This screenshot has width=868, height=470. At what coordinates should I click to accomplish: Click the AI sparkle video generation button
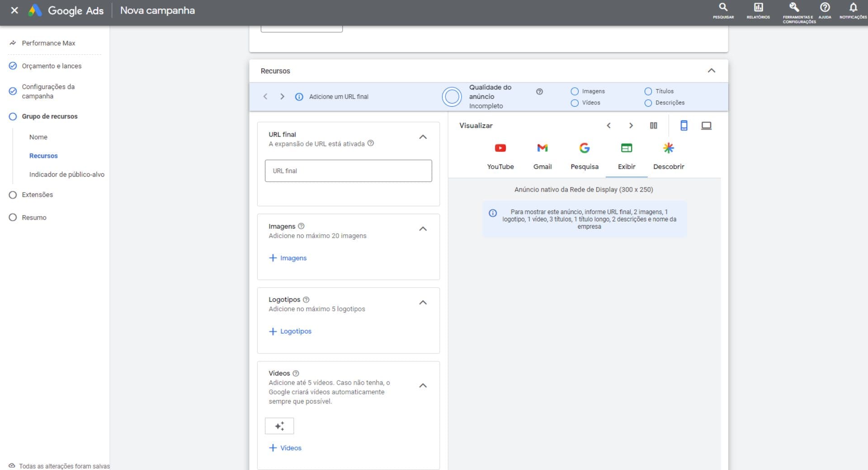click(279, 426)
